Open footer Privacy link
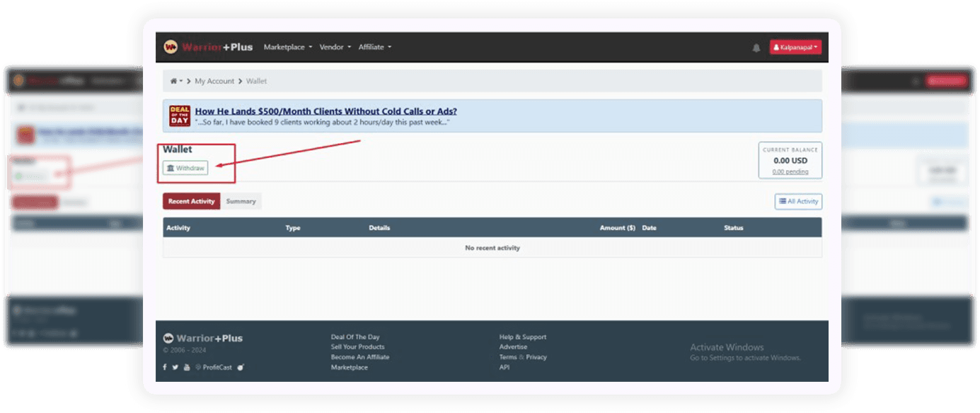This screenshot has height=413, width=980. (536, 357)
